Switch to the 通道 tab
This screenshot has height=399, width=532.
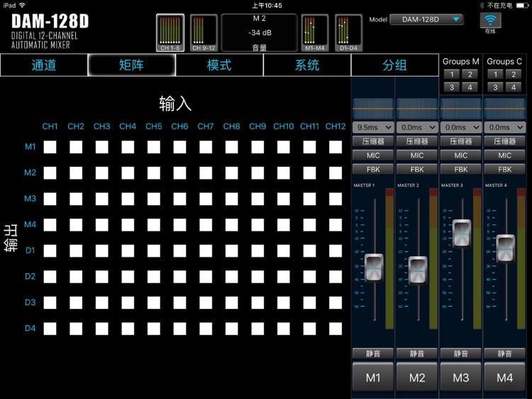pyautogui.click(x=44, y=65)
